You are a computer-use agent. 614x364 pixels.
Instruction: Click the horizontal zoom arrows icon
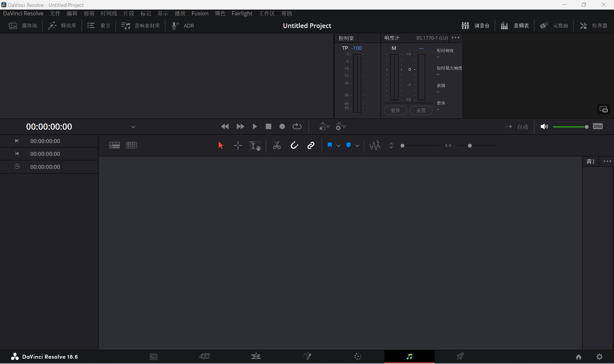click(448, 145)
